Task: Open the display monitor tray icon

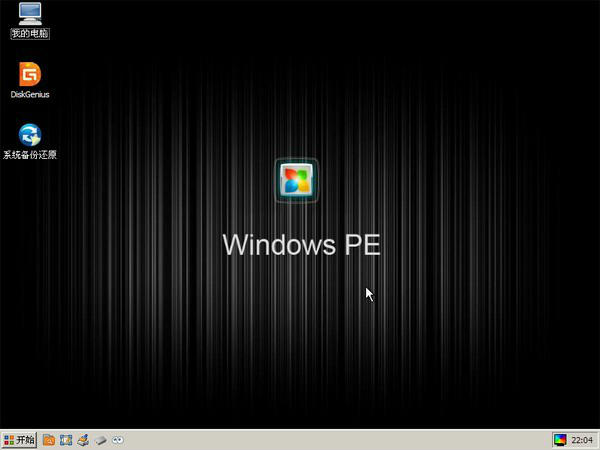Action: click(560, 440)
